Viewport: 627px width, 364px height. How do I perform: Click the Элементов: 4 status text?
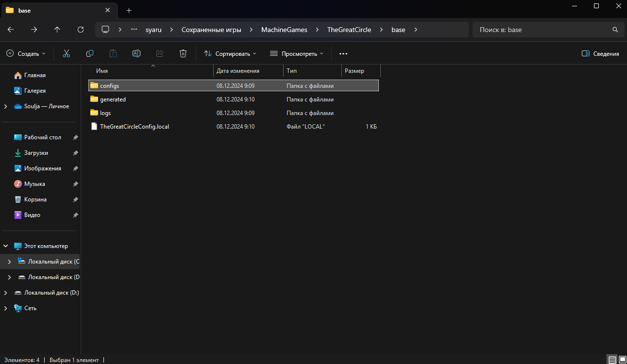[22, 360]
